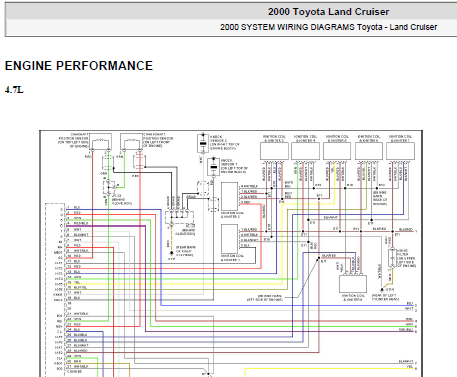Click the Knock Sensor 2 symbol
Image resolution: width=457 pixels, height=377 pixels.
pyautogui.click(x=203, y=143)
